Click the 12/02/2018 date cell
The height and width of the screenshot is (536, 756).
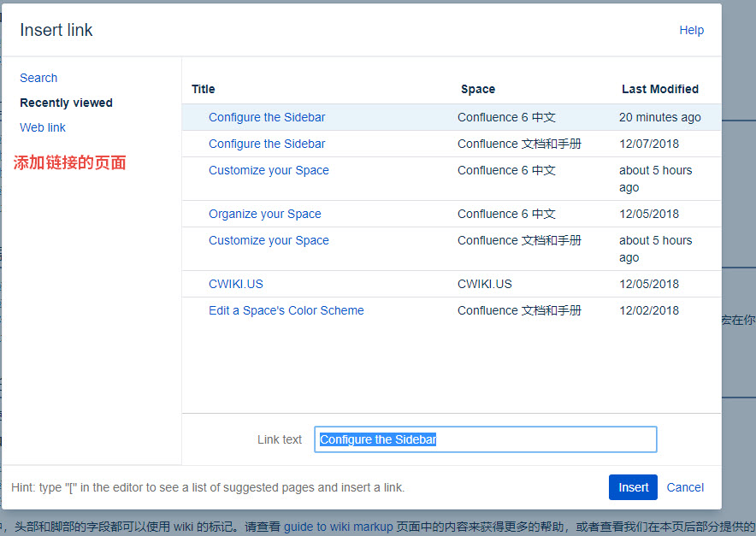click(649, 310)
